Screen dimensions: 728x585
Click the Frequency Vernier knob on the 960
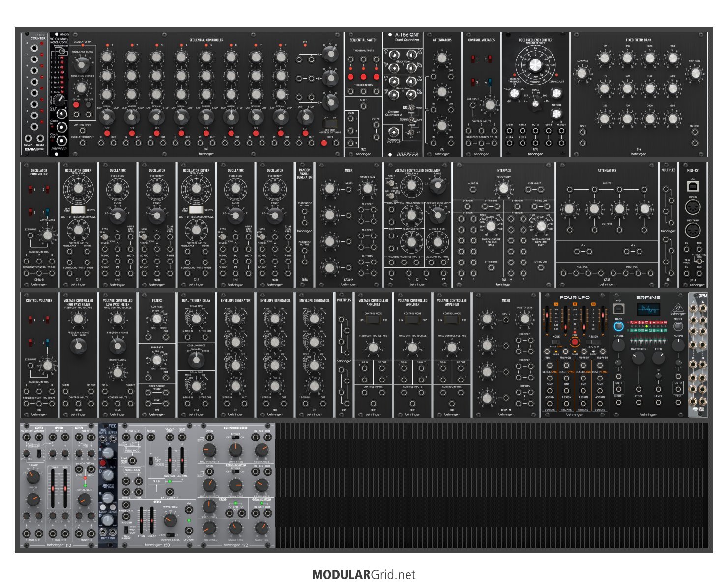(x=82, y=88)
